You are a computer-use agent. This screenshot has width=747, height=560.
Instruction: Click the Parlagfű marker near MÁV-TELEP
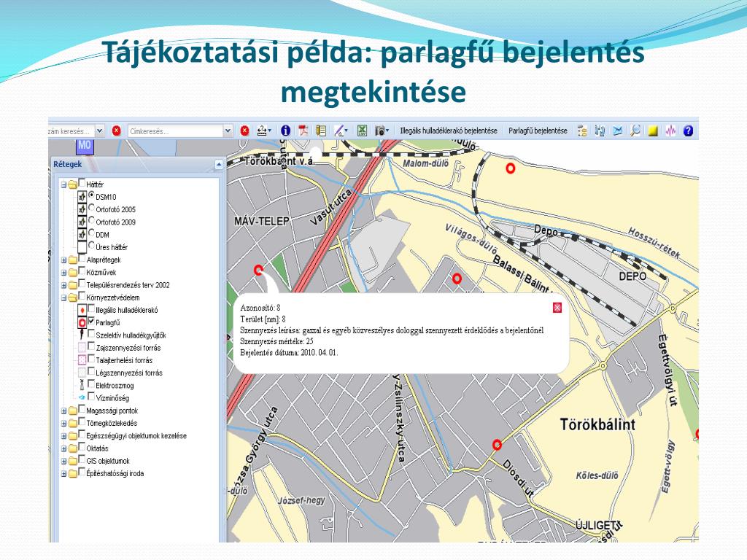pos(259,270)
